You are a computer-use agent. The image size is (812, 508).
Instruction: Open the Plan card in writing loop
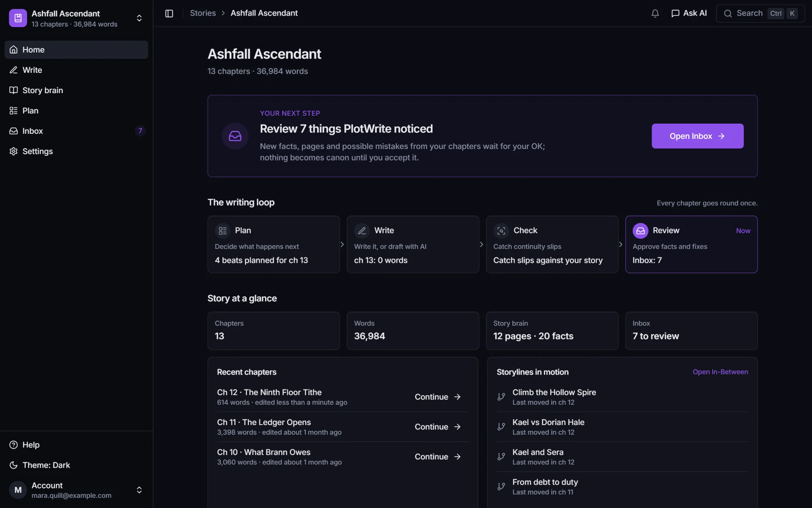point(274,244)
